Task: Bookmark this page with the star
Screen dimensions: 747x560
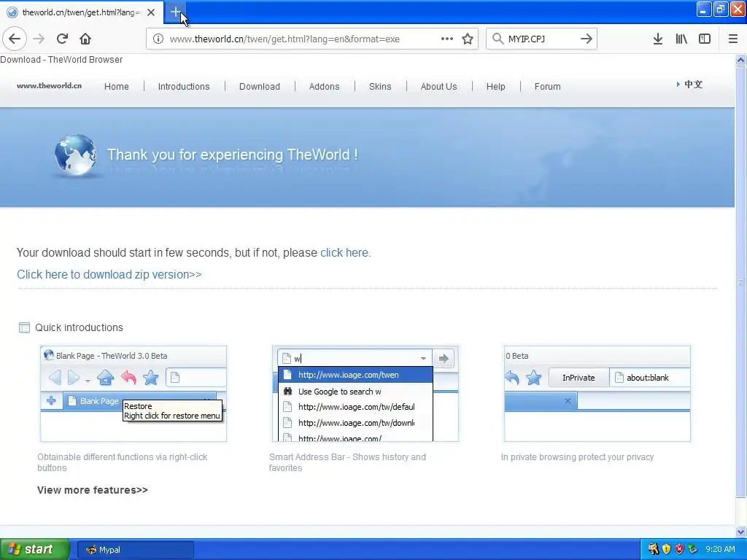Action: [x=468, y=39]
